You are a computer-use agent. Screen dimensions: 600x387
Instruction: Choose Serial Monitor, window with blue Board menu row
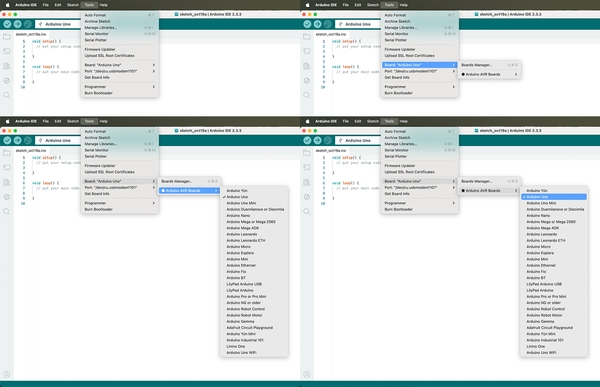pos(419,34)
